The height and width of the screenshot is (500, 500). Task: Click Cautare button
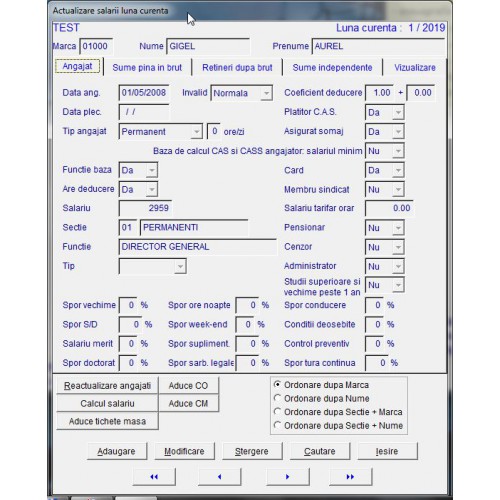point(320,451)
